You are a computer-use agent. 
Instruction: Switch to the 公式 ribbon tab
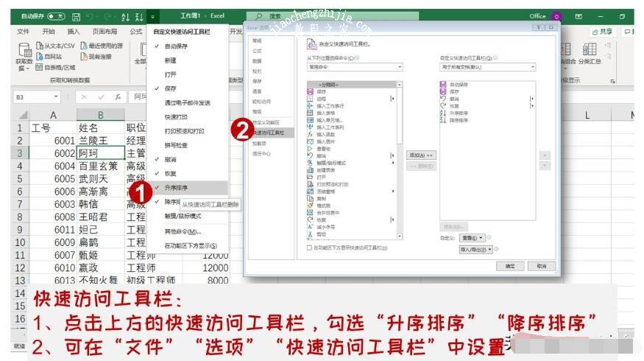(x=136, y=31)
